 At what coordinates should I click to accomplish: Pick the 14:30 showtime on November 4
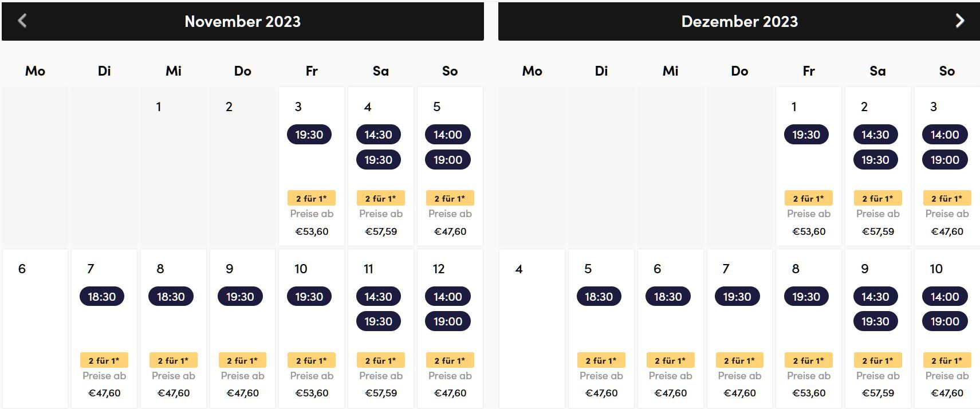(379, 135)
